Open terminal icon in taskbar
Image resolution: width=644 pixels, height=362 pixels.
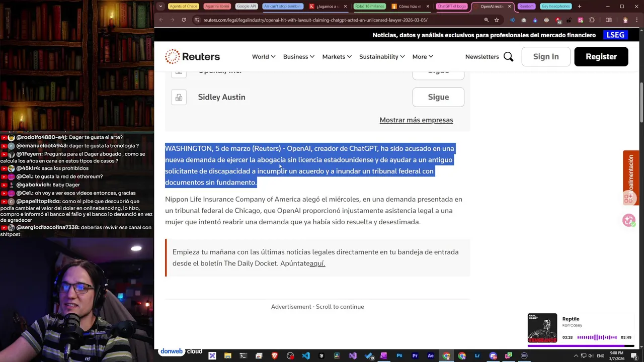243,356
